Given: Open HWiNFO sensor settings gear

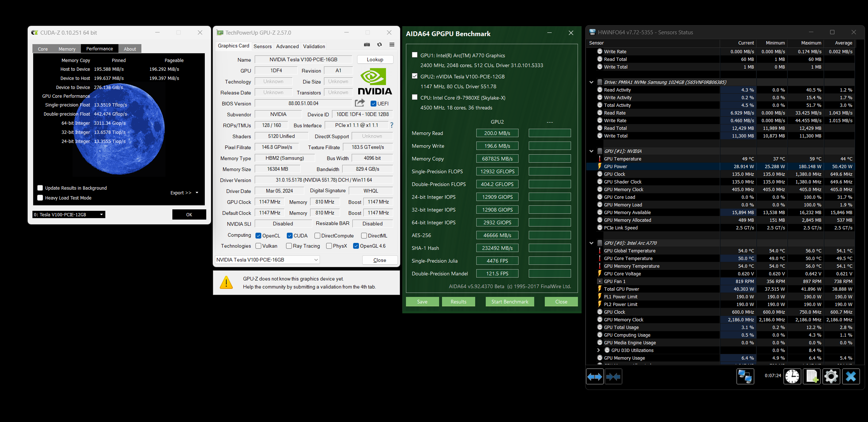Looking at the screenshot, I should point(831,376).
